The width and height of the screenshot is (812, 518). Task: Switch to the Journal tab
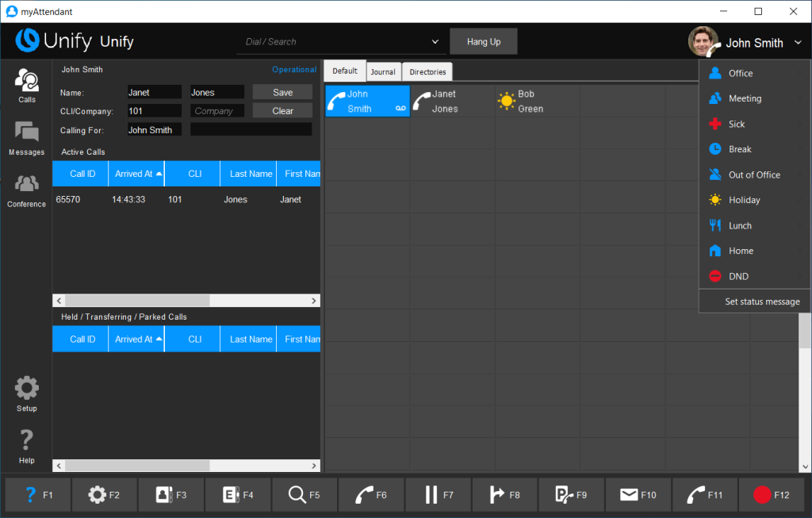(383, 72)
